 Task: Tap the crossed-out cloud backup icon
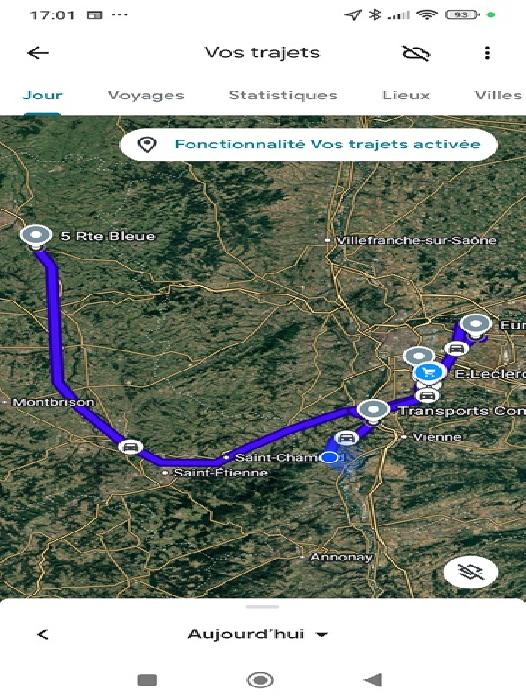(x=416, y=53)
